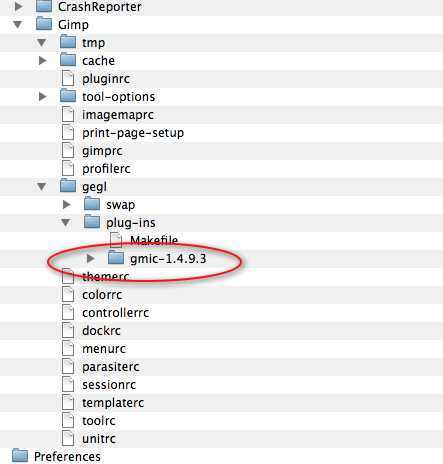Select the print-page-setup file name

pos(133,133)
